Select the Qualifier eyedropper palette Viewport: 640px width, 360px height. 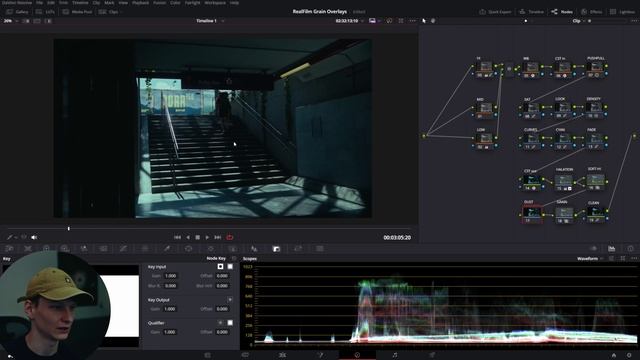167,249
